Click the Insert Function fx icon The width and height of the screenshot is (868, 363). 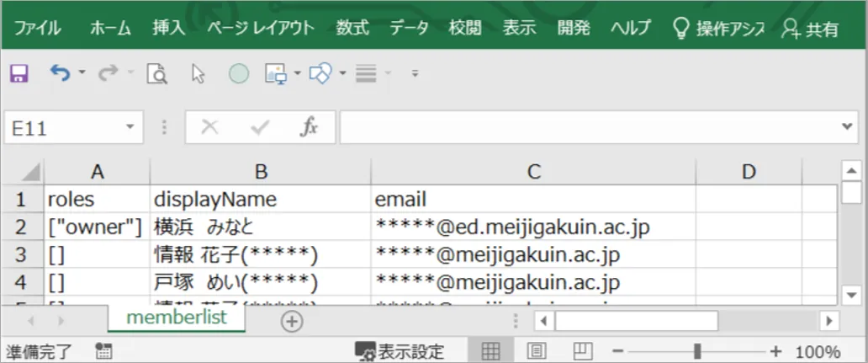[309, 127]
